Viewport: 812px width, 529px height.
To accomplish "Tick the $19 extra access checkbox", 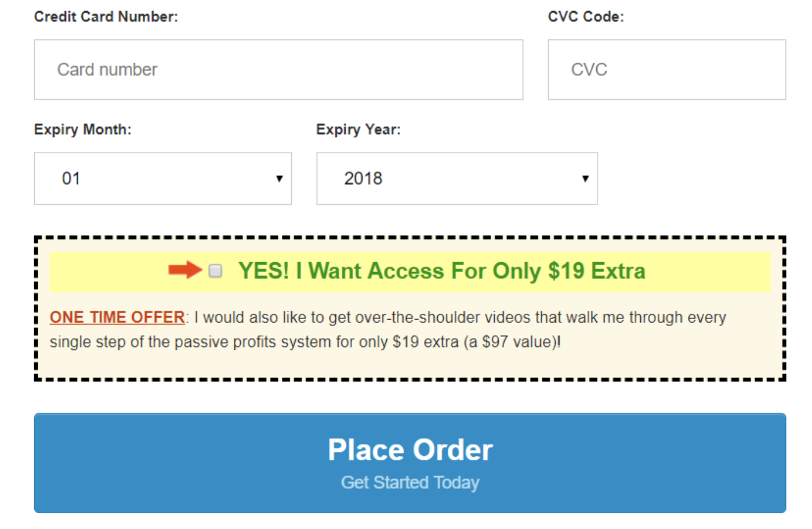I will [x=215, y=271].
